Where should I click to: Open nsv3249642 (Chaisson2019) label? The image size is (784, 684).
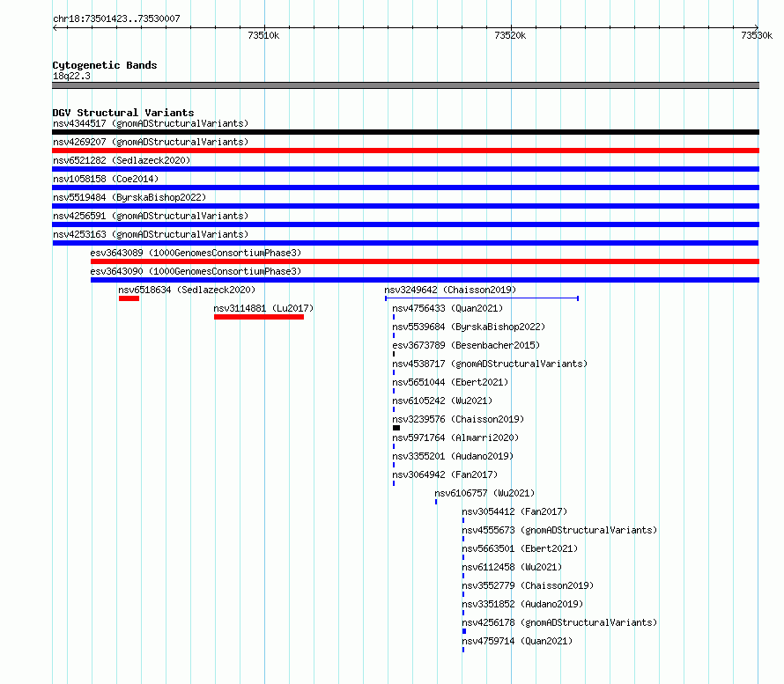click(450, 290)
